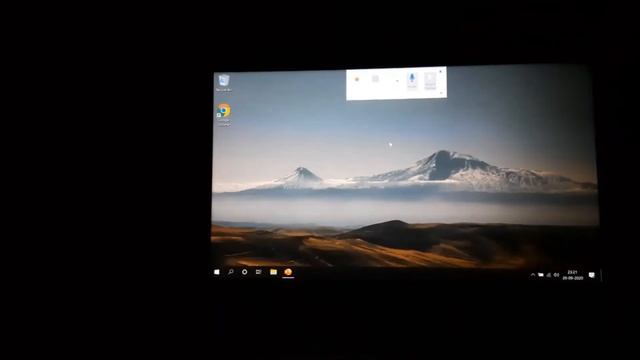Open Cortana circle on taskbar
This screenshot has width=640, height=360.
pyautogui.click(x=244, y=272)
